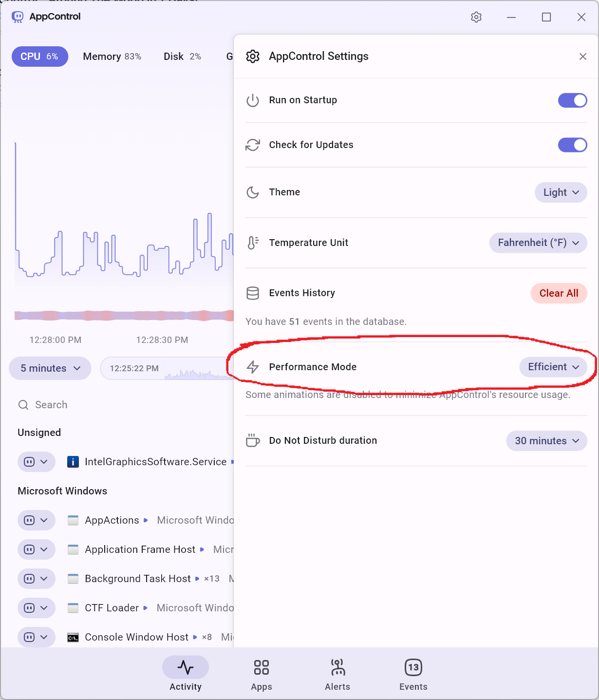Open the Performance Mode dropdown
Image resolution: width=599 pixels, height=700 pixels.
click(554, 367)
